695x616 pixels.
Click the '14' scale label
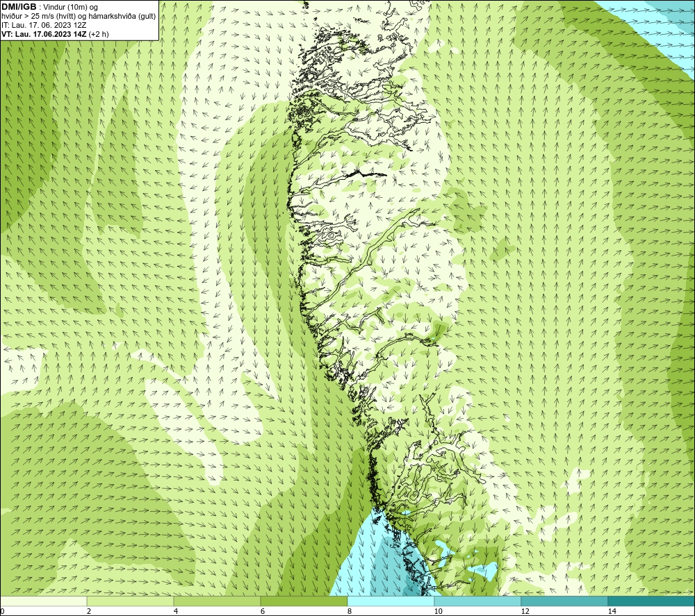point(612,611)
